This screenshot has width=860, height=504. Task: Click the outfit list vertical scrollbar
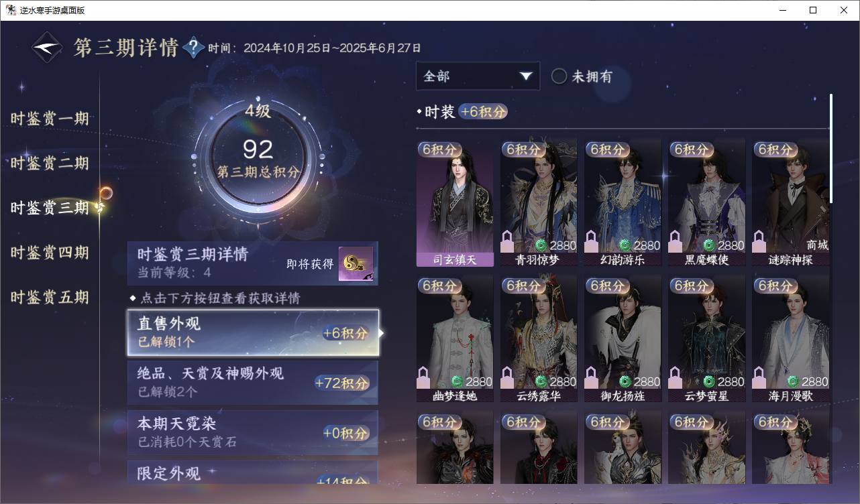831,149
